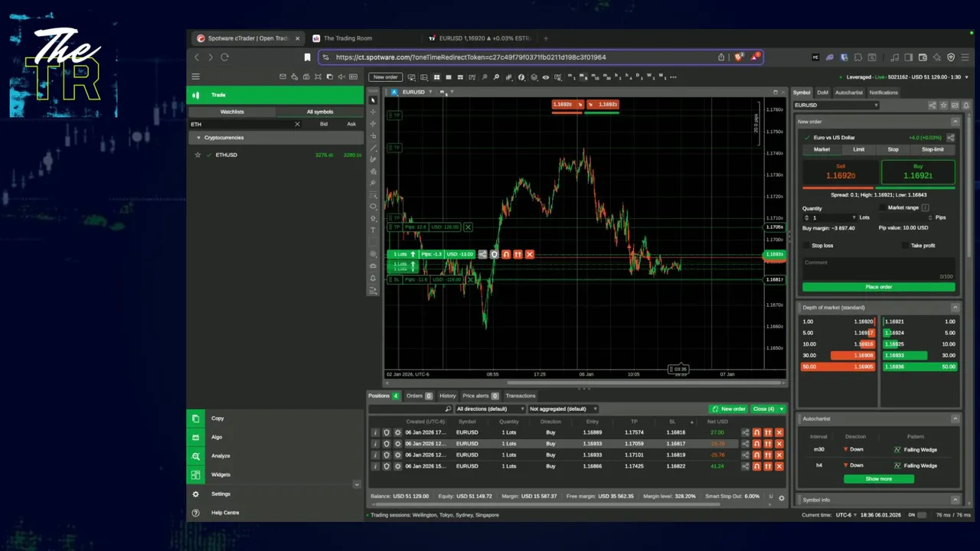The image size is (980, 551).
Task: Open info for 1.16866 entry position
Action: 375,466
